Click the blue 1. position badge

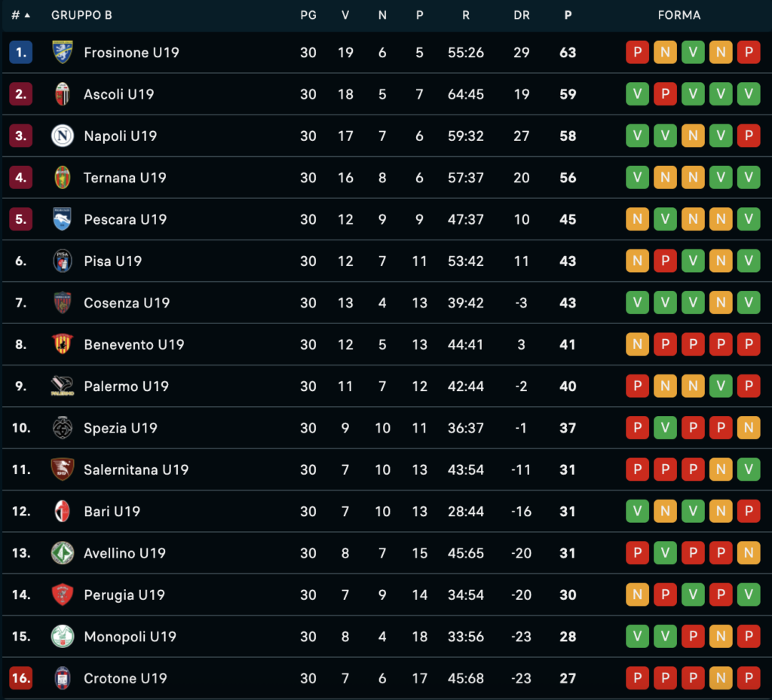pyautogui.click(x=20, y=52)
